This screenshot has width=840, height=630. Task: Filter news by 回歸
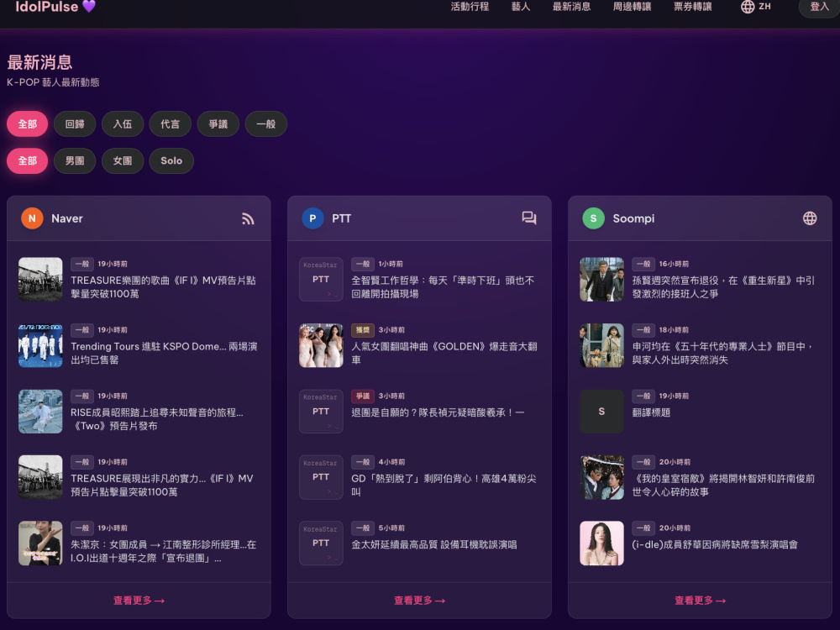(x=75, y=124)
